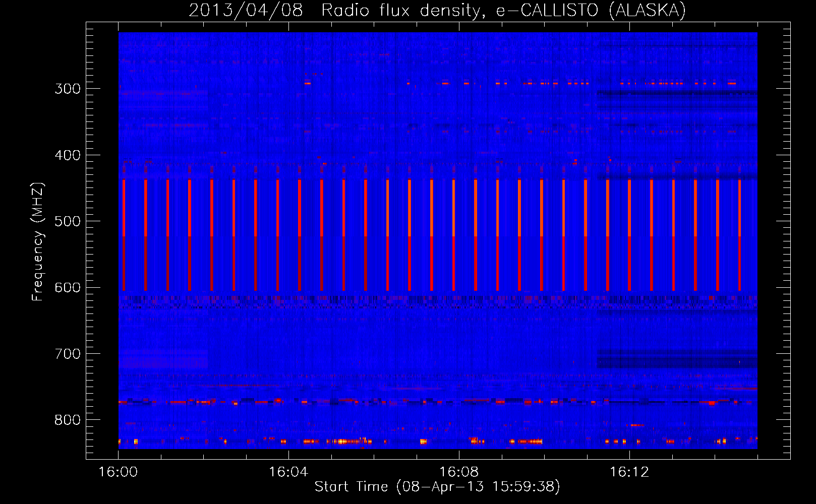Click the 16:08 time tick label
816x504 pixels.
click(x=459, y=472)
